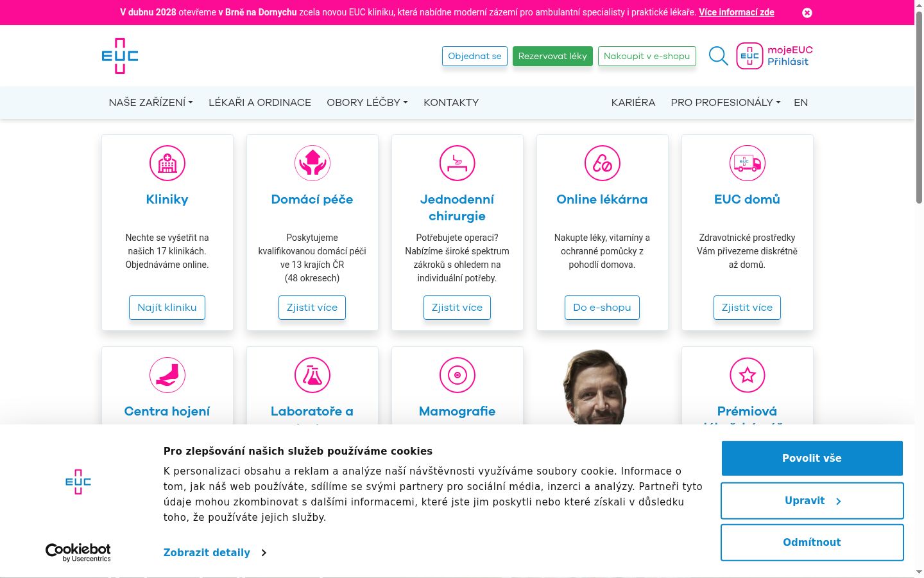Expand the Naše zařízení menu
The image size is (924, 578).
151,102
